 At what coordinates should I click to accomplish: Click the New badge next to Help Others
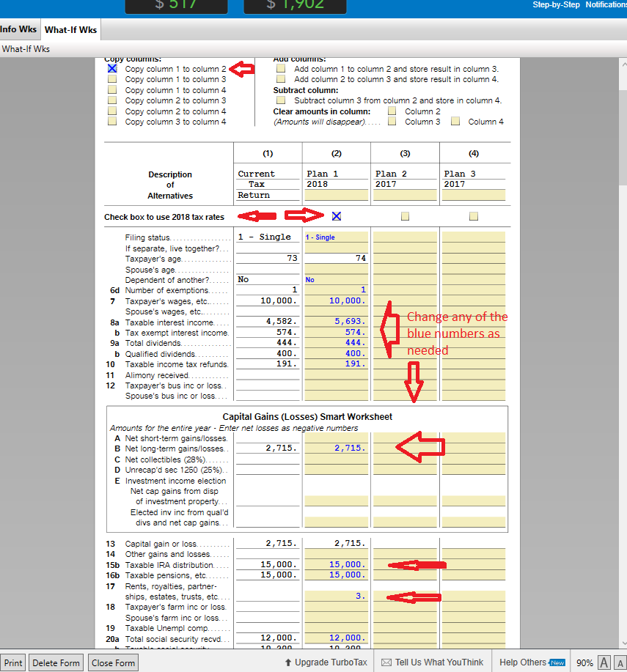(x=557, y=662)
